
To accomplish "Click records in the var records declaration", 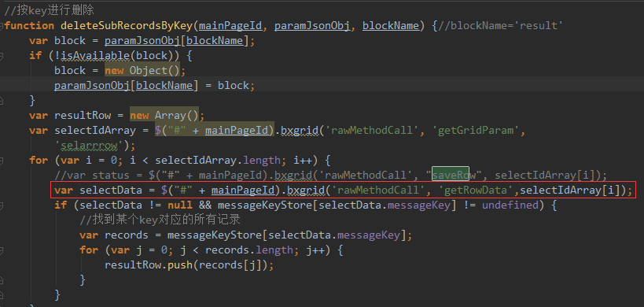I will coord(127,235).
